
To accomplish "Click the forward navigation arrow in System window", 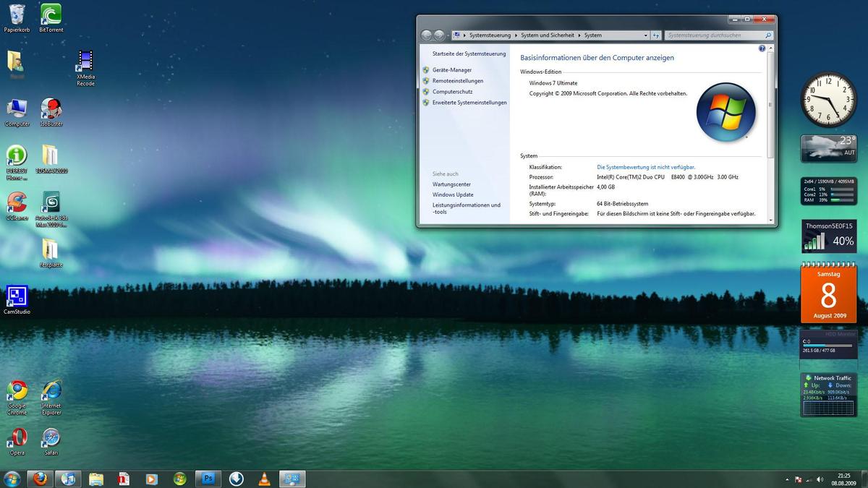I will click(439, 35).
